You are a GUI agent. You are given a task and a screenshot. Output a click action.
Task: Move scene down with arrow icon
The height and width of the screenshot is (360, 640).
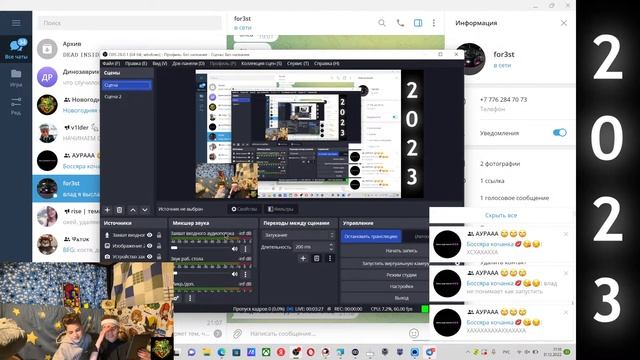pyautogui.click(x=145, y=210)
